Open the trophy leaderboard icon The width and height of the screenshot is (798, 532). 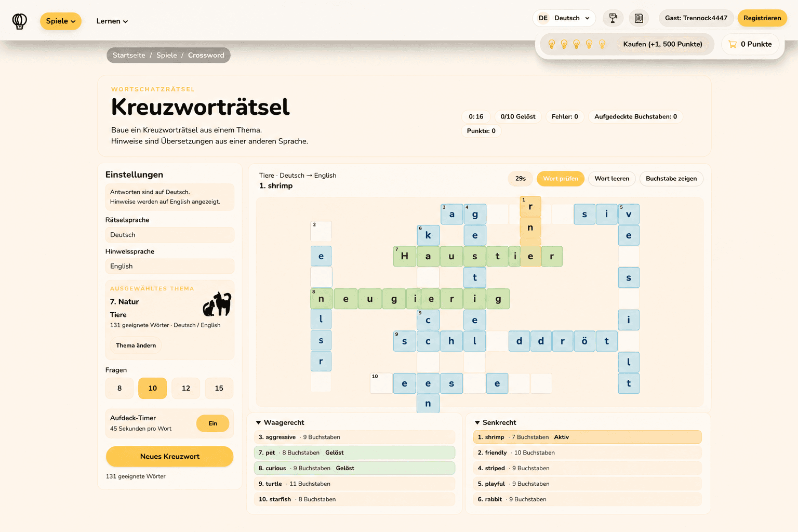613,18
